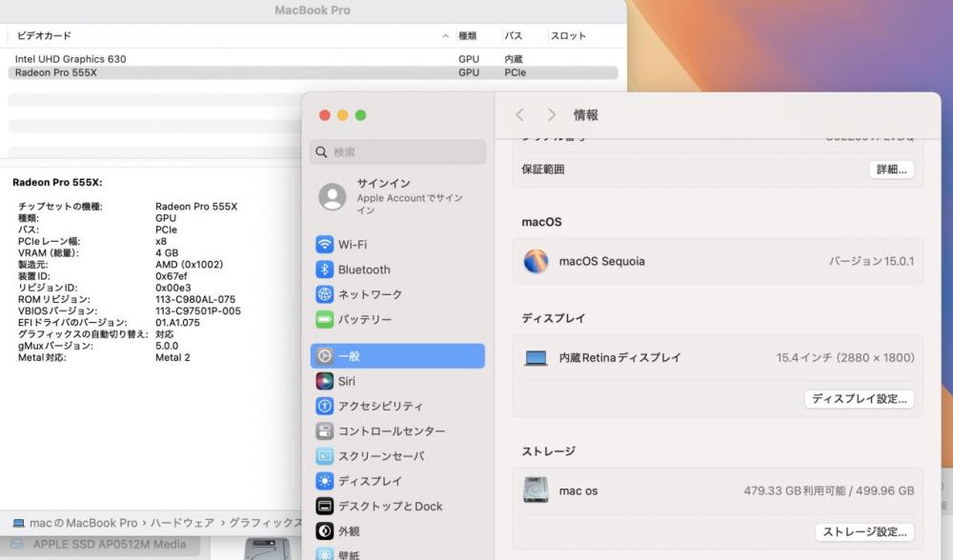The height and width of the screenshot is (560, 953).
Task: Open the ディスプレイ sun icon in sidebar
Action: pos(325,481)
